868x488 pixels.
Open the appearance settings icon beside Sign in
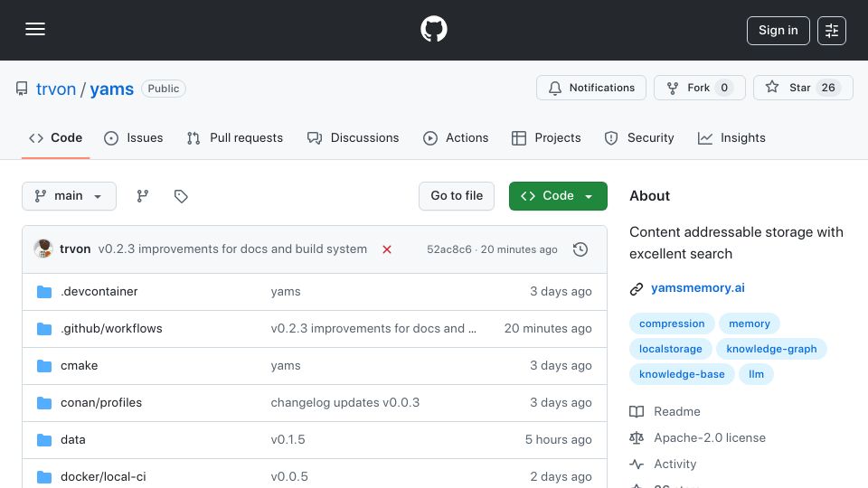(x=832, y=31)
